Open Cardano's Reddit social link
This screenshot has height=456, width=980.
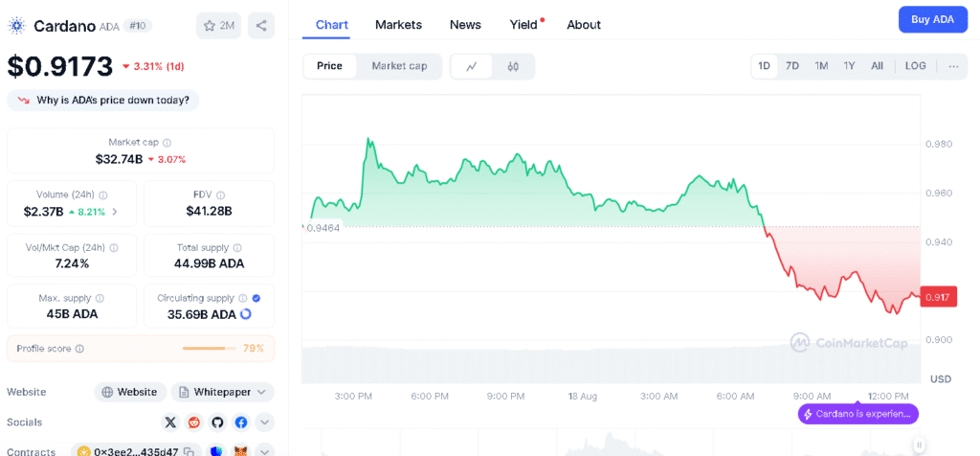[194, 422]
